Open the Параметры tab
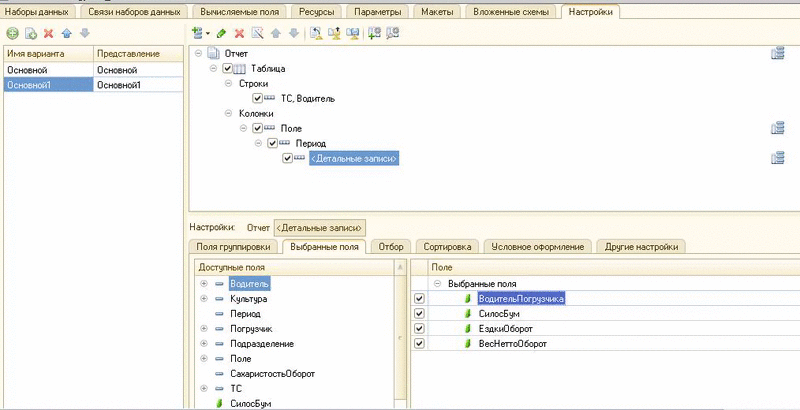This screenshot has width=800, height=410. tap(378, 12)
